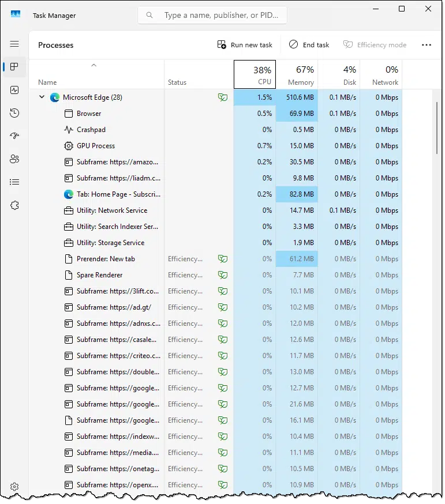445x504 pixels.
Task: Click the Browser window icon
Action: pos(69,114)
